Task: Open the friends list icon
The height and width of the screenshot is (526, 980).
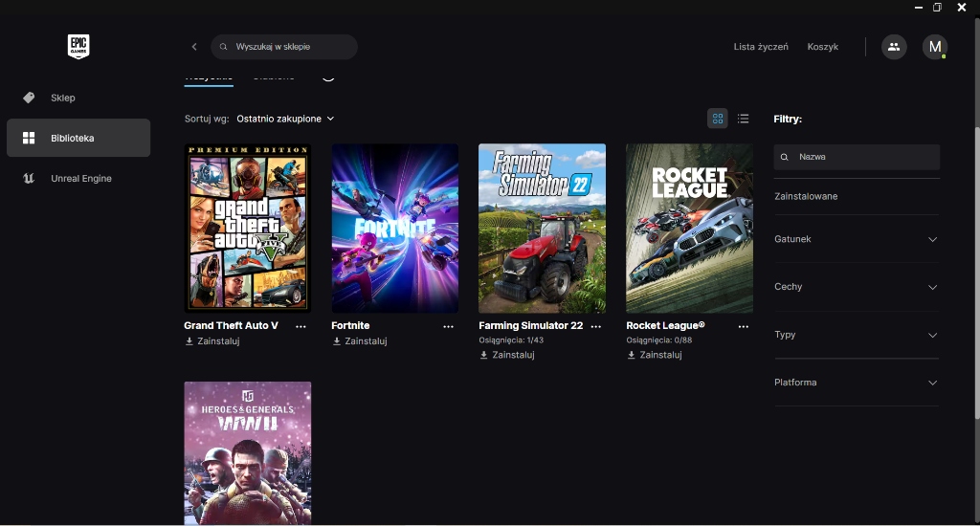Action: click(894, 47)
